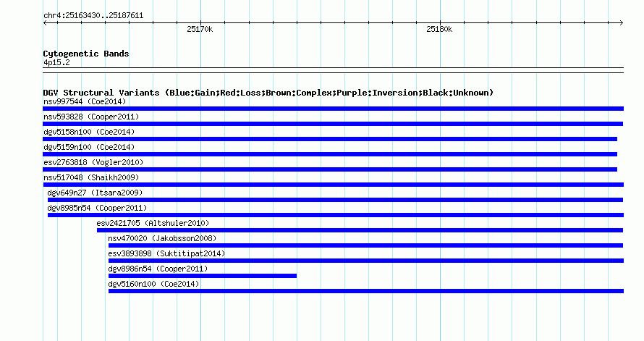Select the dgv5160n100 variant bar
The width and height of the screenshot is (644, 341).
click(366, 291)
